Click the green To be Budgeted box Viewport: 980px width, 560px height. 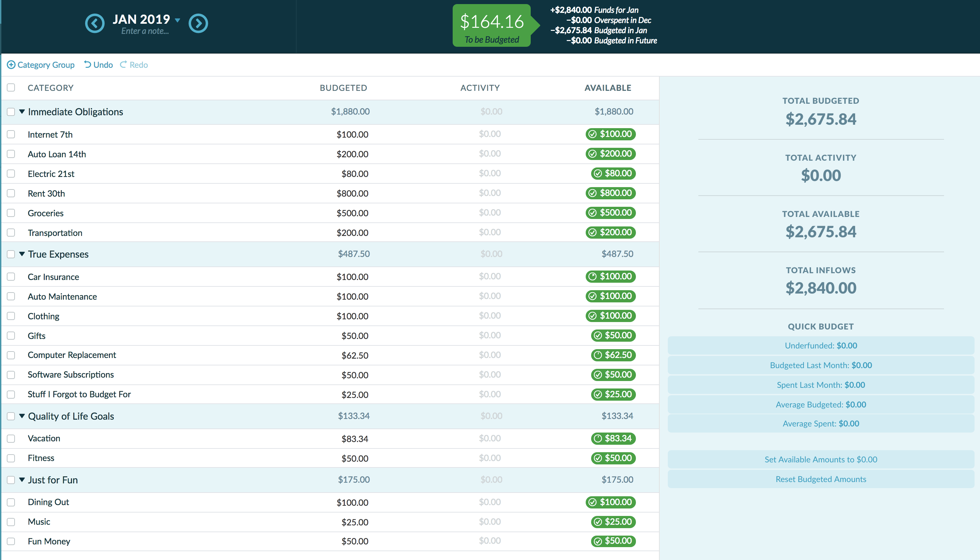(492, 25)
